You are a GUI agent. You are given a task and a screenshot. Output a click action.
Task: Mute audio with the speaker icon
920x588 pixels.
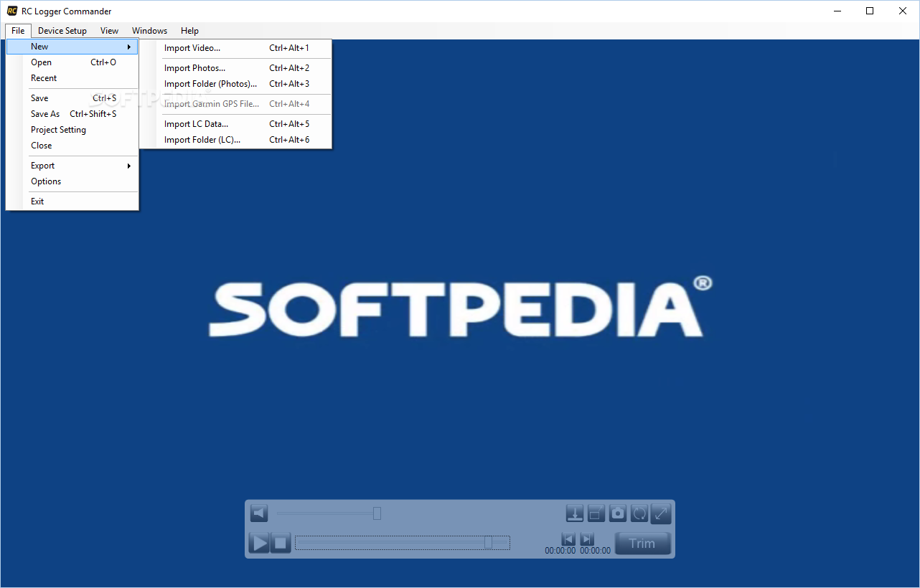259,513
